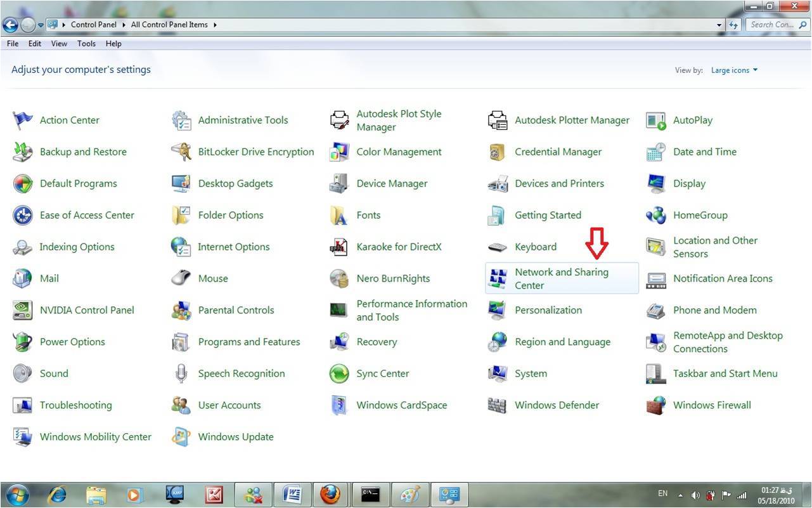Open the Location and Other Sensors link

[x=715, y=247]
